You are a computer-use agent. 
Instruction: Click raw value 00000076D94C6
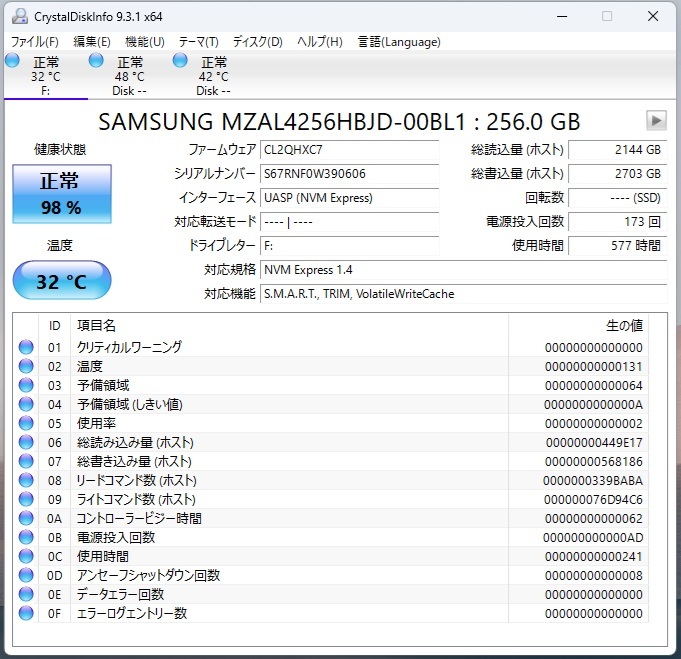pos(593,500)
